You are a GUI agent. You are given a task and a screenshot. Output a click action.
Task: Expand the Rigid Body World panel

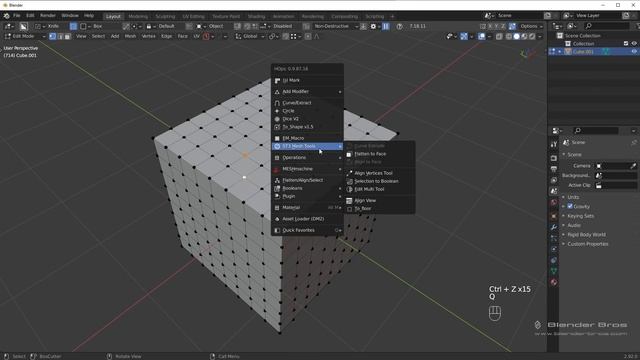tap(586, 235)
